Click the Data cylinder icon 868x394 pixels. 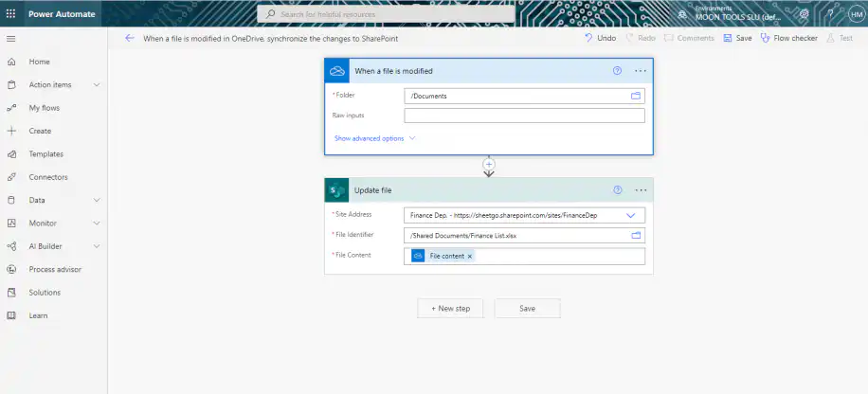coord(11,201)
